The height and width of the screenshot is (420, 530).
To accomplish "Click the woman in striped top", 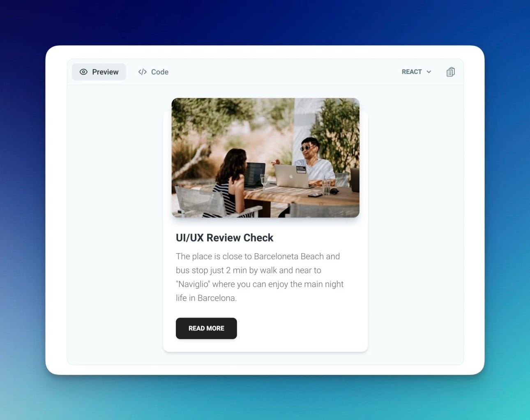I will click(x=232, y=181).
